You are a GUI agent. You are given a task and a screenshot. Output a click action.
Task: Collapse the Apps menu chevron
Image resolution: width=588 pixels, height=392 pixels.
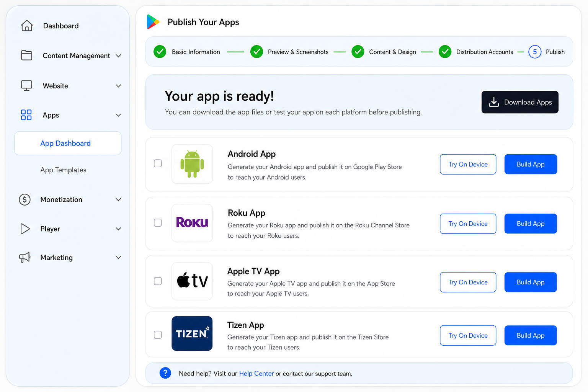click(x=119, y=115)
